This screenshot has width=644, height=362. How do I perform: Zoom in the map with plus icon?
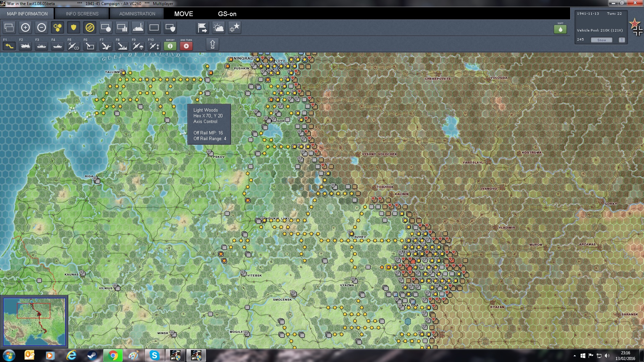coord(25,28)
